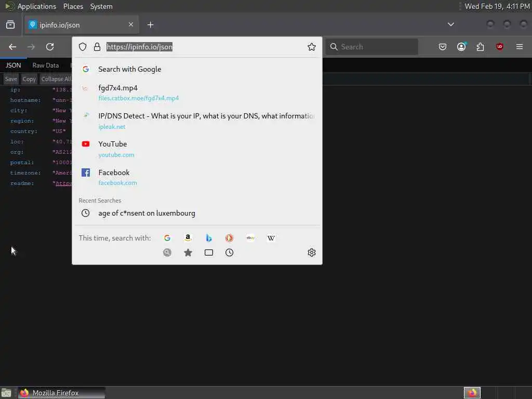The image size is (532, 399).
Task: Select the YouTube suggestion
Action: pos(197,149)
